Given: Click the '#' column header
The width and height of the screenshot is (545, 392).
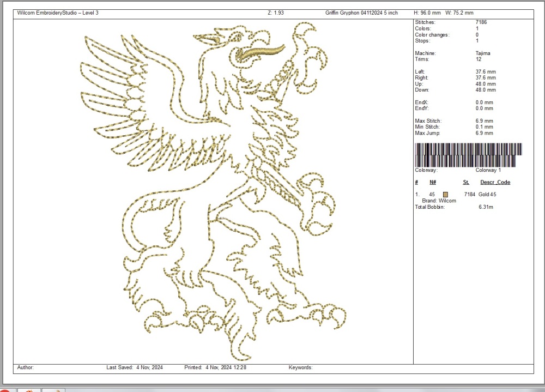Looking at the screenshot, I should coord(416,182).
